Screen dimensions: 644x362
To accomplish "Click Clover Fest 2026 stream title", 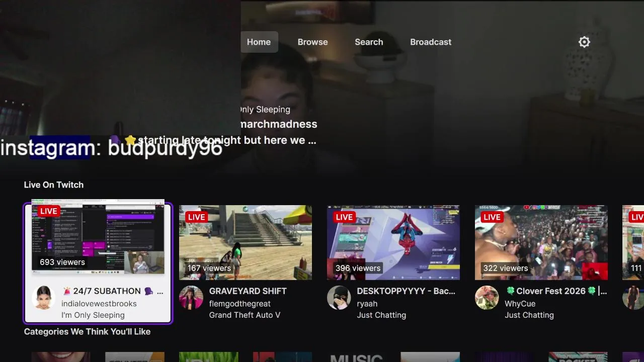I will pyautogui.click(x=556, y=291).
